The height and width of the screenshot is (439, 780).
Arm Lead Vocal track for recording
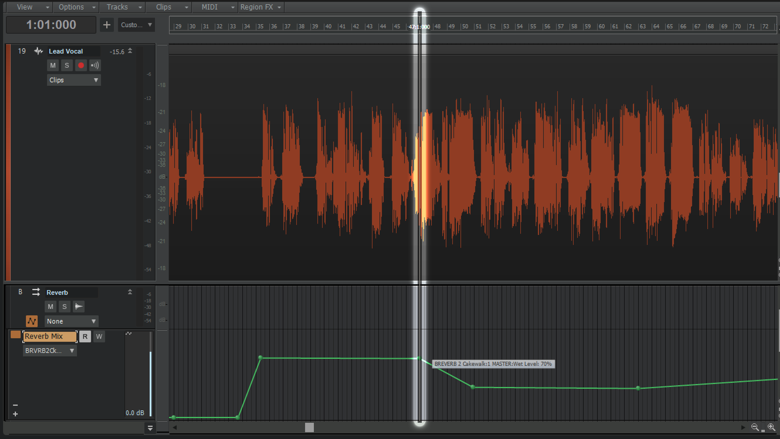coord(81,65)
